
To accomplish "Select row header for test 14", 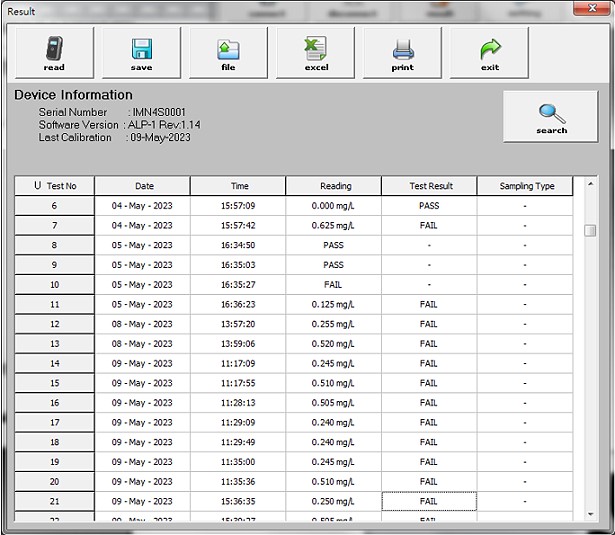I will 55,363.
